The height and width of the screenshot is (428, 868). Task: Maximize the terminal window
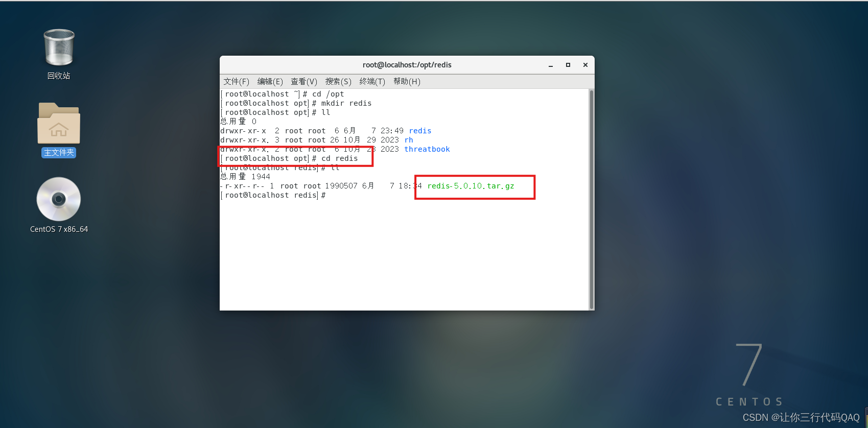[568, 65]
